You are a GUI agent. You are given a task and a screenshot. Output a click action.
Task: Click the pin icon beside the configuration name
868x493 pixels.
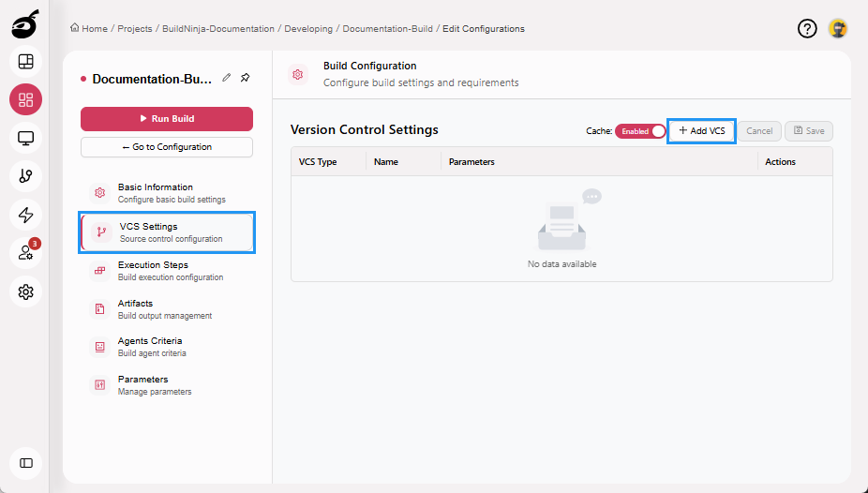point(246,78)
